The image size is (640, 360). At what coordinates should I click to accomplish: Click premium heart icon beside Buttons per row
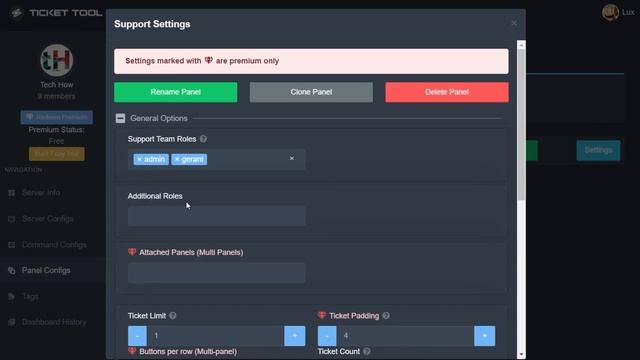pyautogui.click(x=132, y=351)
